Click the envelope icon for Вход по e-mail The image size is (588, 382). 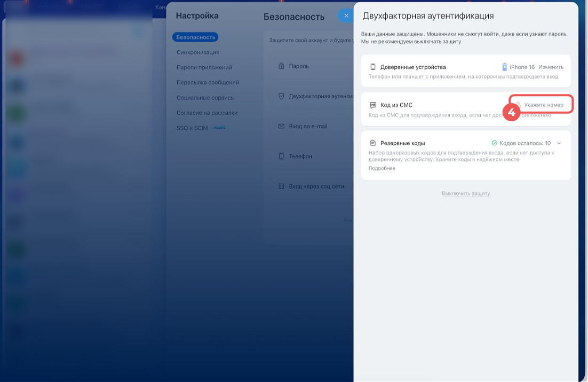(x=281, y=127)
